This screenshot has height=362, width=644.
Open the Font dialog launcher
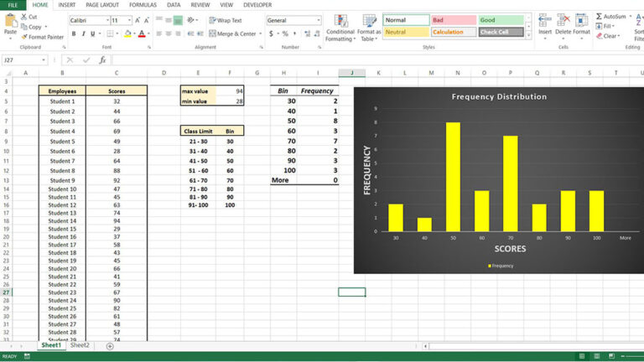(x=148, y=48)
